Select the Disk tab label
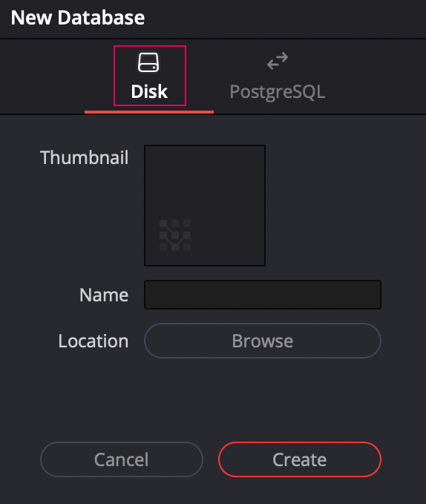 click(x=149, y=91)
